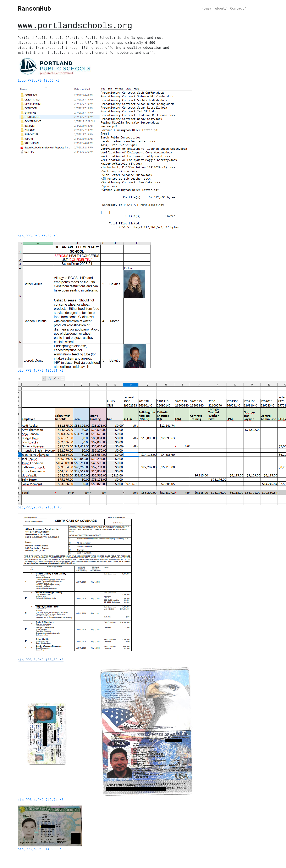Screen dimensions: 286x868
Task: Open the pic_PPS_4.PNG file link
Action: 40,800
